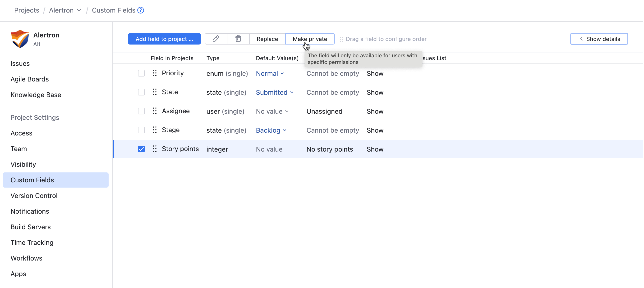Open the Backlog default value dropdown
The height and width of the screenshot is (288, 644).
tap(271, 130)
